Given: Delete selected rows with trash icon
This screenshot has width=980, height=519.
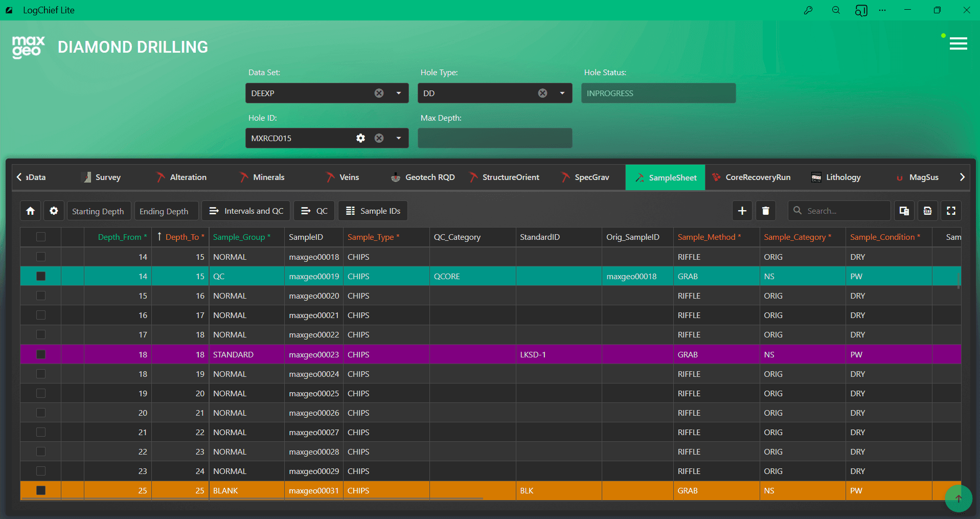Looking at the screenshot, I should pyautogui.click(x=766, y=211).
